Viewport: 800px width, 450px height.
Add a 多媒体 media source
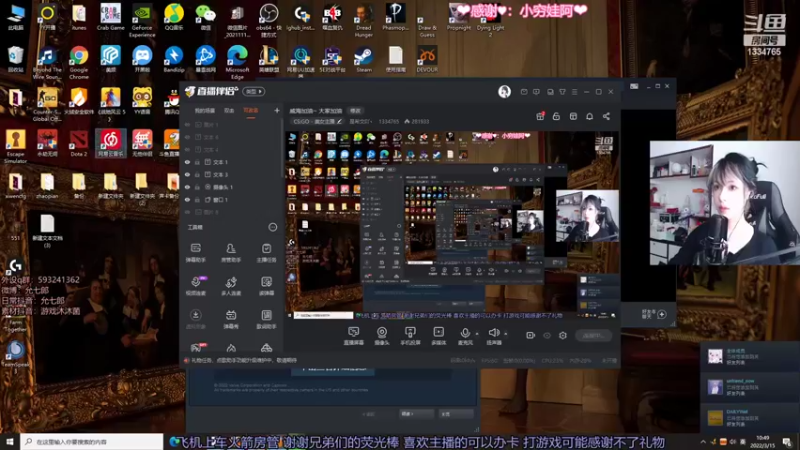(438, 336)
